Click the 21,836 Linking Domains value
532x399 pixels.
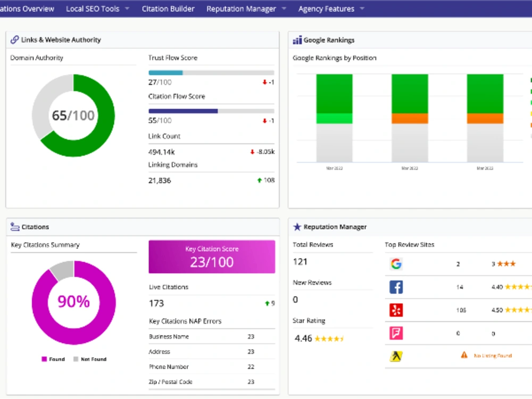pos(160,180)
